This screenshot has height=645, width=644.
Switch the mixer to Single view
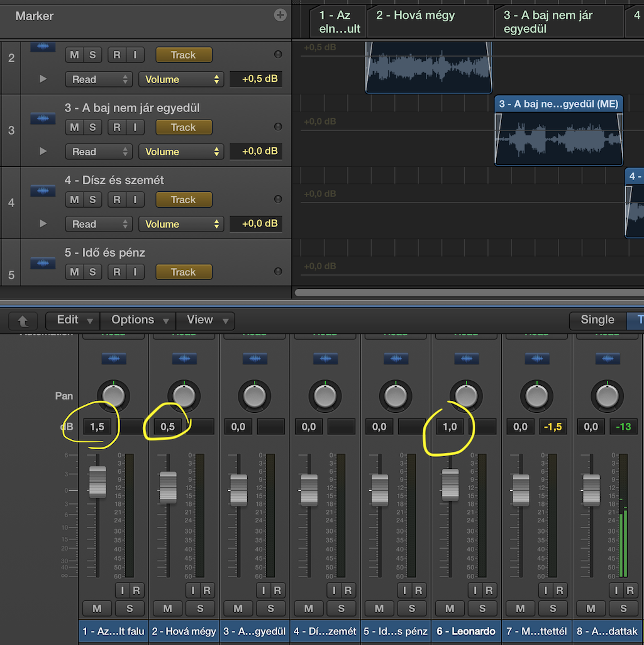coord(597,320)
